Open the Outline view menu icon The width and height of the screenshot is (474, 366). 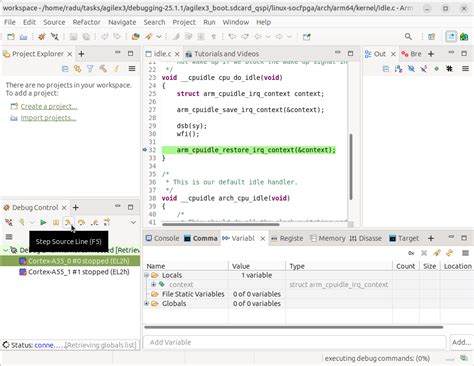pos(465,69)
